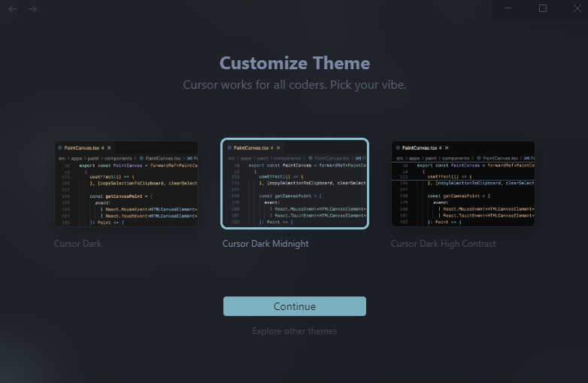Click the tab close X in Cursor Dark preview
This screenshot has width=588, height=383.
coord(111,148)
